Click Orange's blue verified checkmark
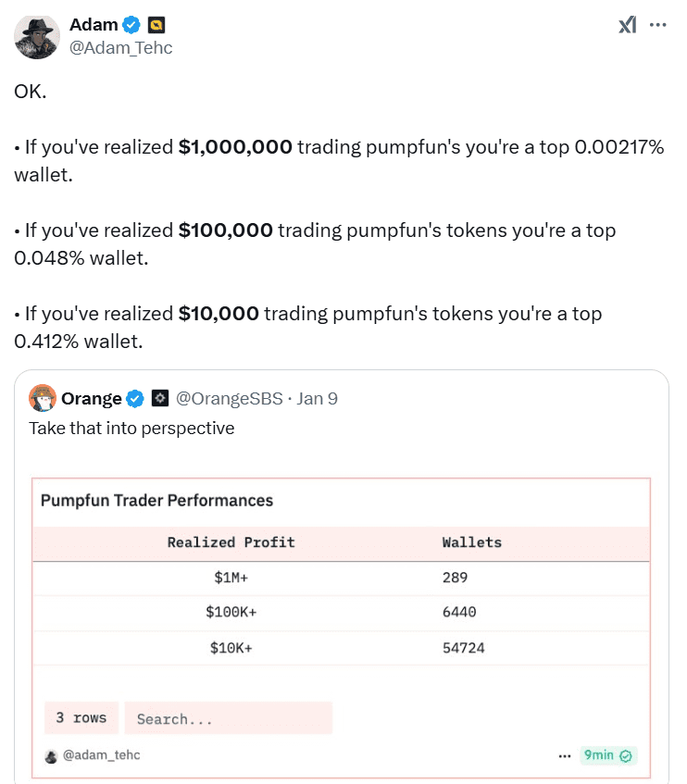This screenshot has width=687, height=784. [135, 398]
